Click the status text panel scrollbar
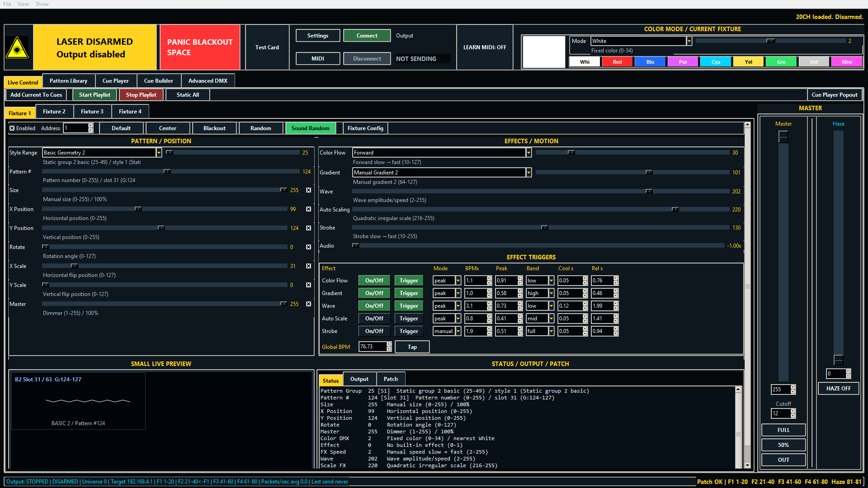The height and width of the screenshot is (488, 868). pos(738,427)
